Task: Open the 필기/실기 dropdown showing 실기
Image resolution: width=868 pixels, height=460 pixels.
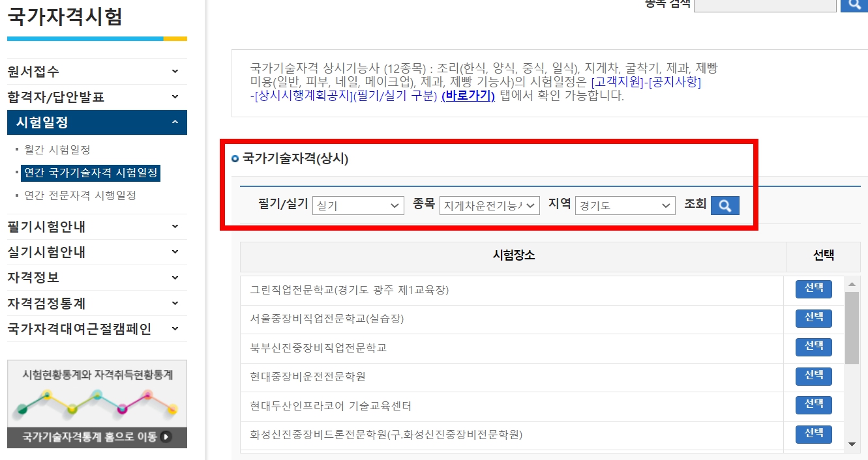Action: coord(358,205)
